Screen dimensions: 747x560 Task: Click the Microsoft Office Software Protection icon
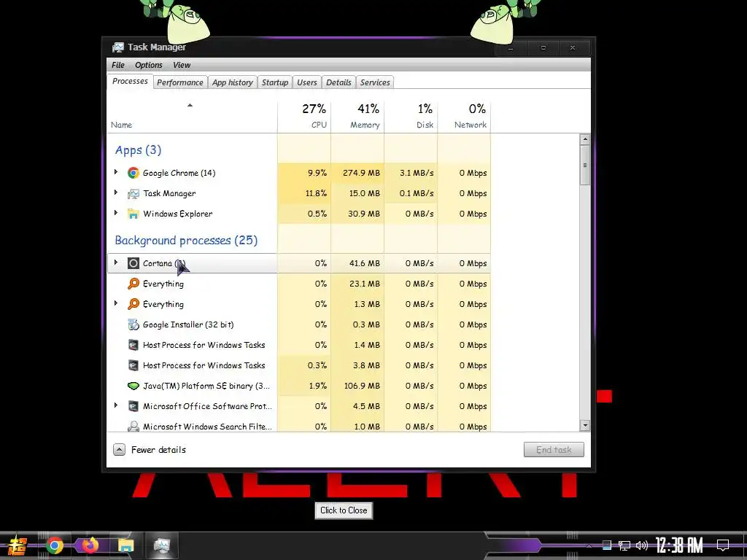coord(133,406)
